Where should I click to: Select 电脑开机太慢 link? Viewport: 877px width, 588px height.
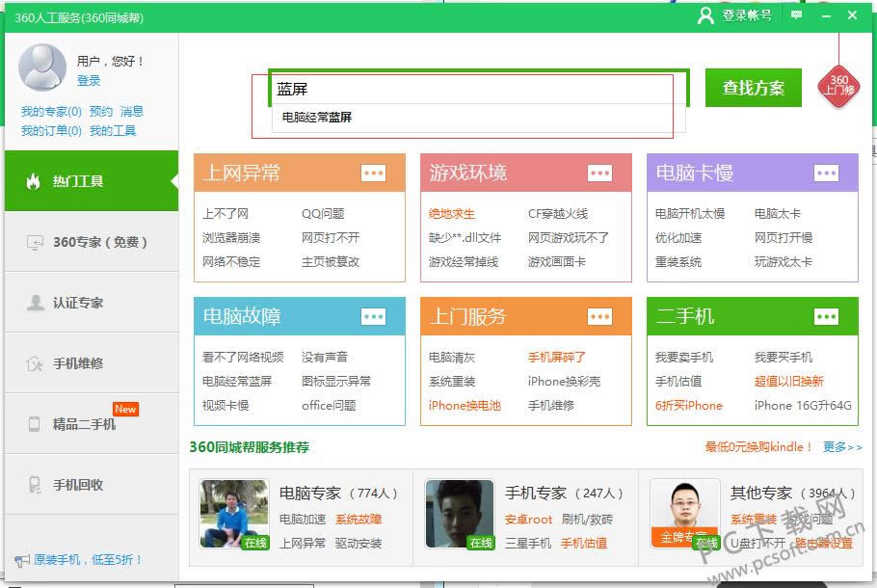coord(690,214)
